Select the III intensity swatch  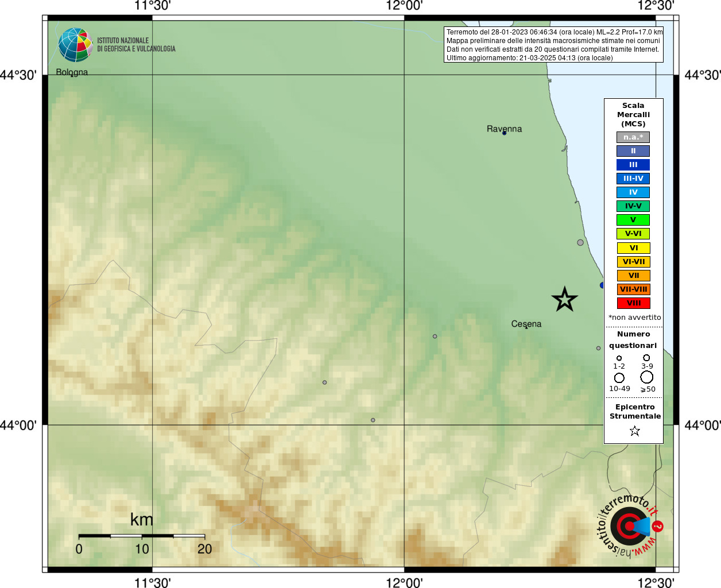click(x=633, y=165)
